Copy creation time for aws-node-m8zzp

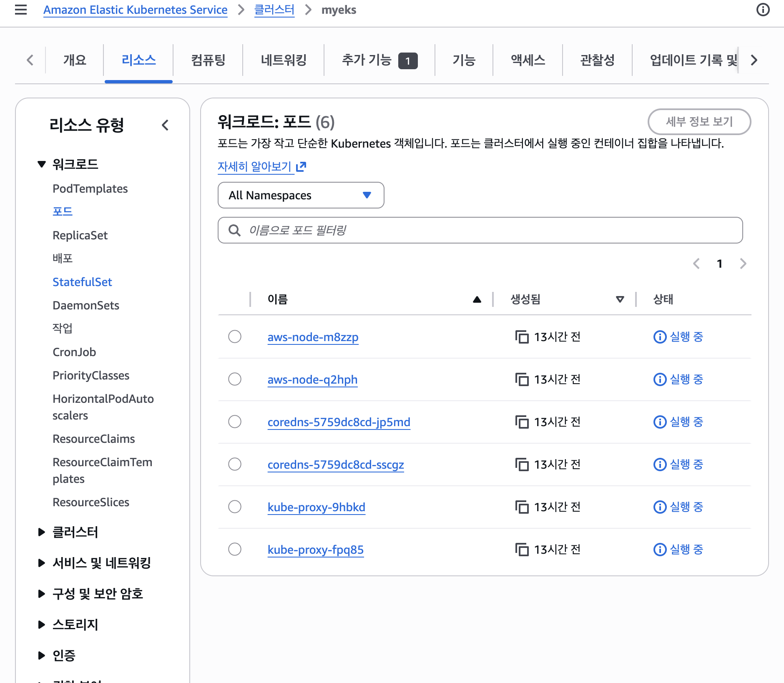(522, 337)
